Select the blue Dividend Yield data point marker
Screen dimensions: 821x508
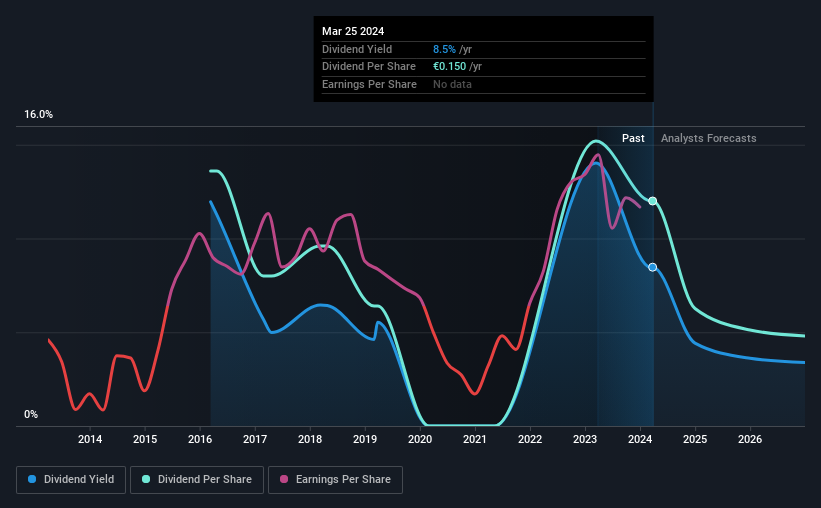pos(652,267)
